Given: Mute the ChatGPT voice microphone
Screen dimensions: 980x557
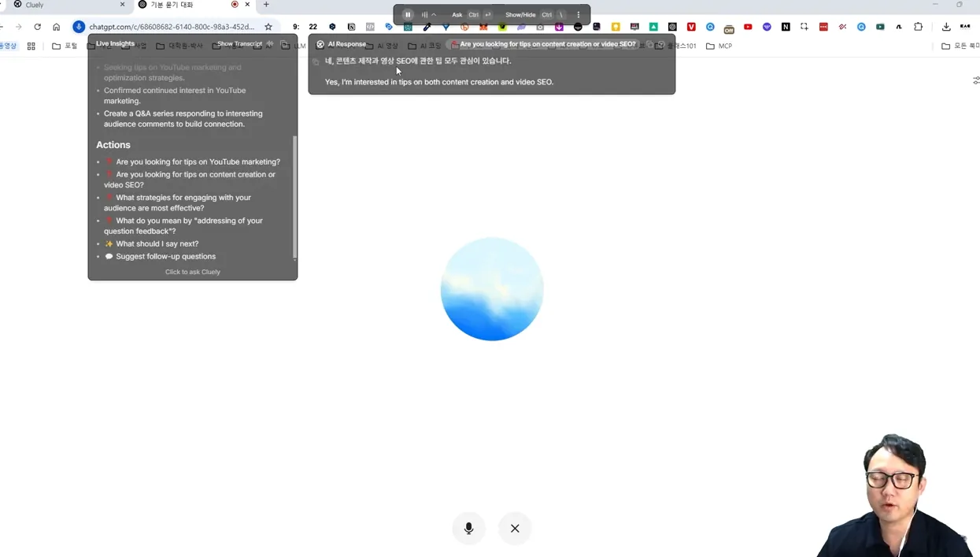Looking at the screenshot, I should click(x=468, y=528).
